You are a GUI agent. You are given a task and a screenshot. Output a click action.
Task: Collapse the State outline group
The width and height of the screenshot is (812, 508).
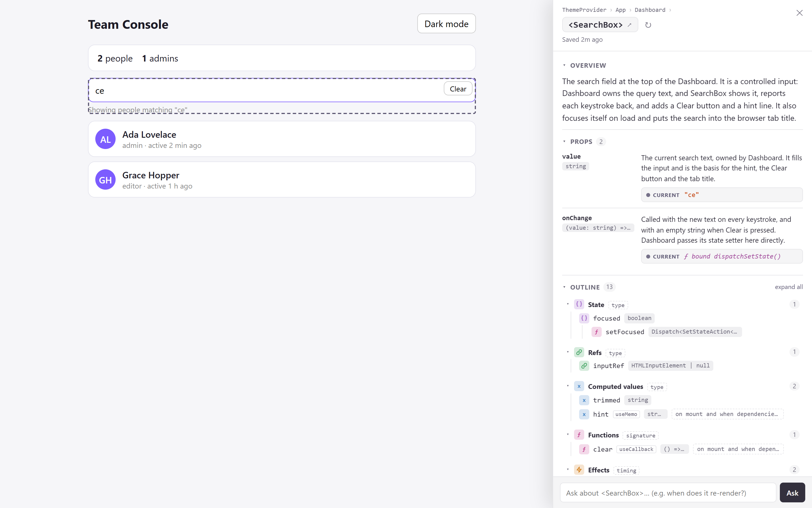pos(568,304)
